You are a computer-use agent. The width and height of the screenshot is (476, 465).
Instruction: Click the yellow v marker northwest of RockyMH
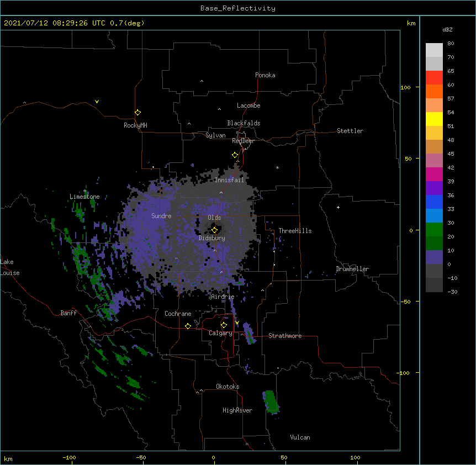click(x=97, y=102)
